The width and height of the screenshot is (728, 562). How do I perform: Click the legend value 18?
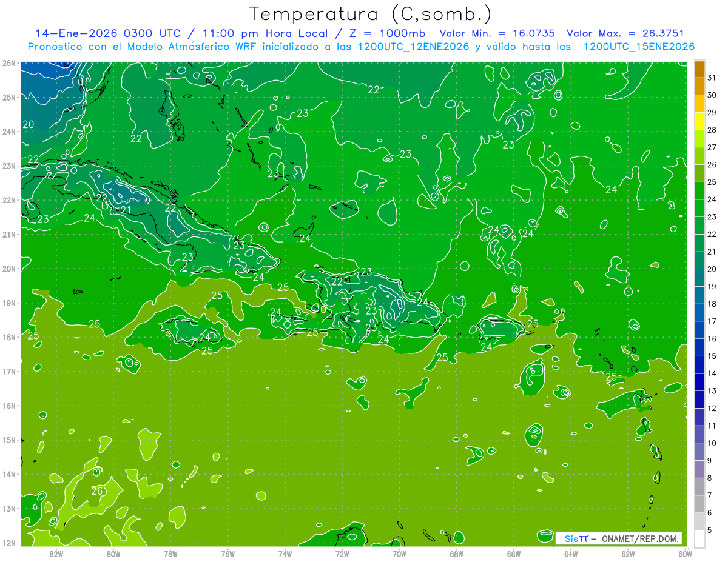tap(712, 304)
